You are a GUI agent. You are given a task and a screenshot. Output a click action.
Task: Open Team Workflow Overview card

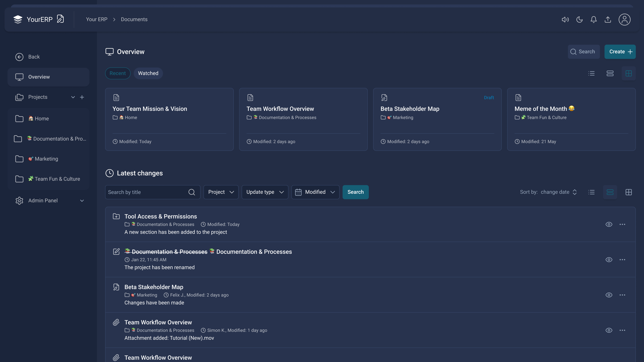[x=303, y=119]
